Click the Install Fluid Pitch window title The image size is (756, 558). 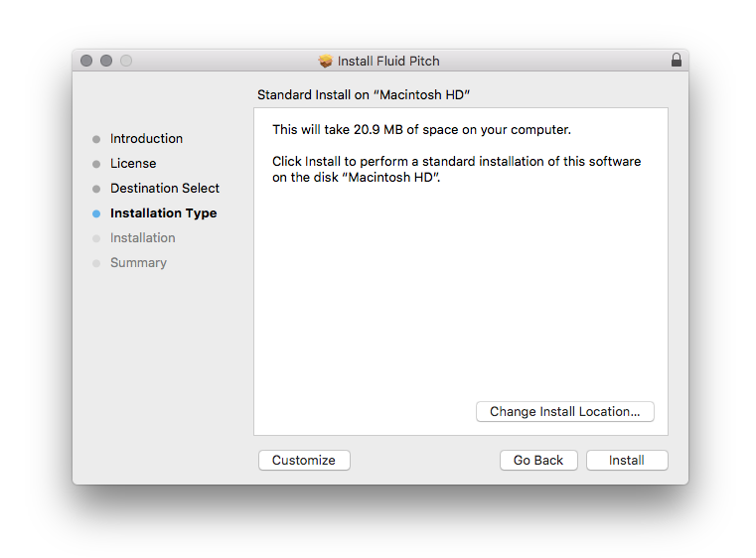click(x=388, y=61)
